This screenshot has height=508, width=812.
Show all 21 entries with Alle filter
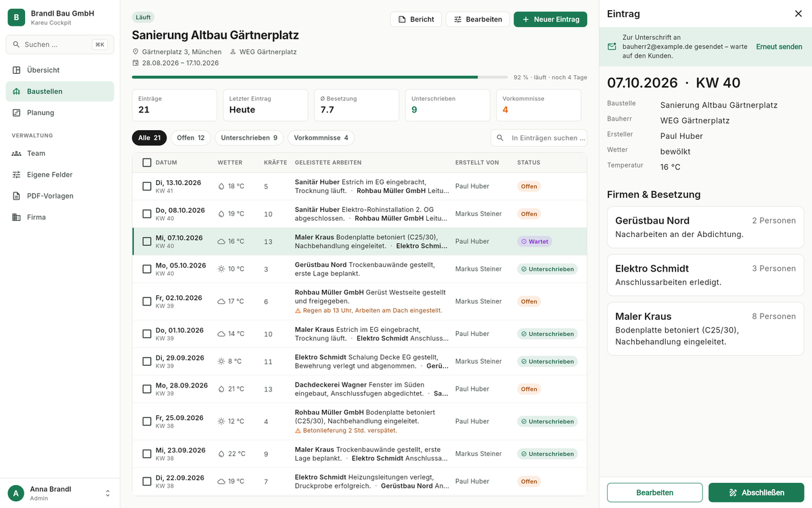(x=150, y=138)
